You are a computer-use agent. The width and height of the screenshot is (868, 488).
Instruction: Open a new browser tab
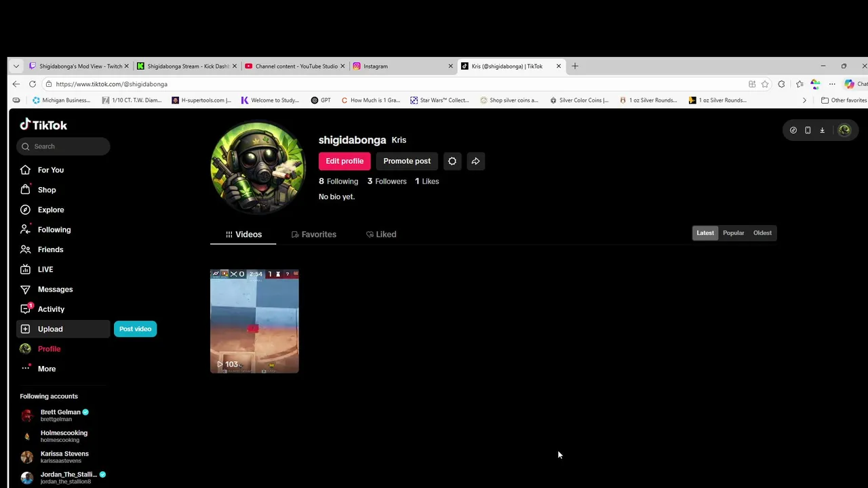coord(575,66)
